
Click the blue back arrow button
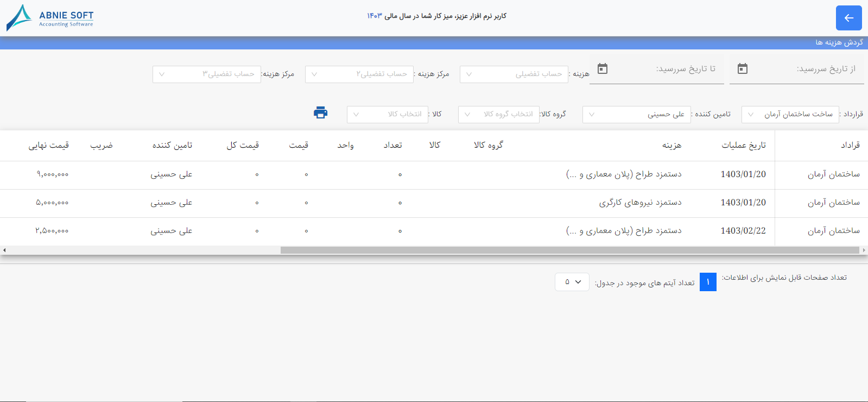coord(848,18)
